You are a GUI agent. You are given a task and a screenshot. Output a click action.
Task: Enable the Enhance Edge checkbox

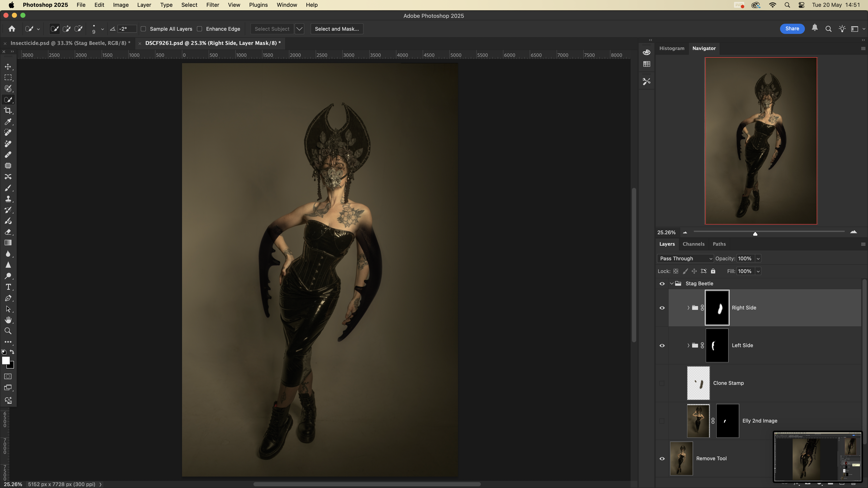(200, 29)
